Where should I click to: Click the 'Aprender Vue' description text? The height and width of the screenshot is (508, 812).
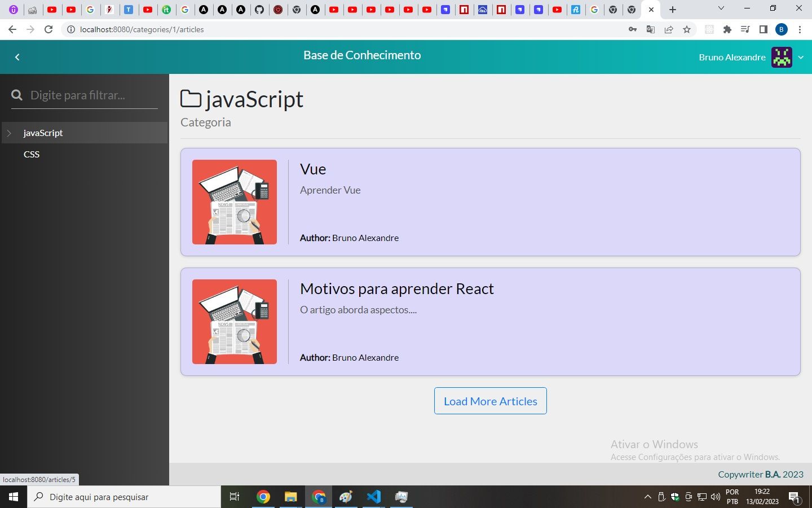point(330,190)
